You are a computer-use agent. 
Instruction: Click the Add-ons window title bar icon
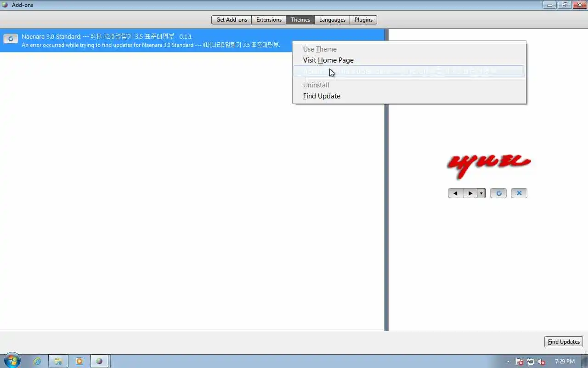pyautogui.click(x=5, y=5)
